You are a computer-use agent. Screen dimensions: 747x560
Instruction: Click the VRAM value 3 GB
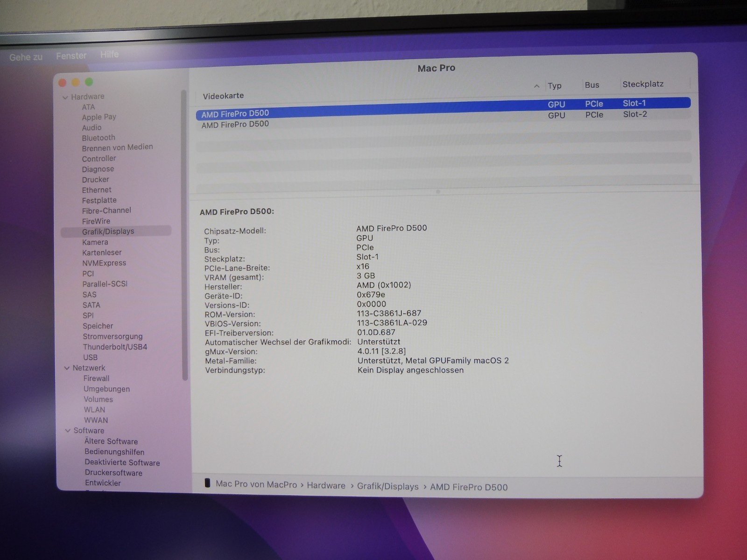(366, 276)
